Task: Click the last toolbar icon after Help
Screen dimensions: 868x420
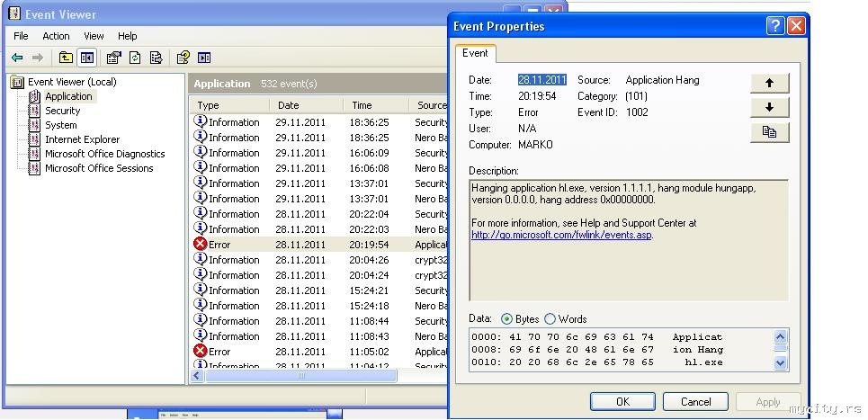Action: pos(204,58)
